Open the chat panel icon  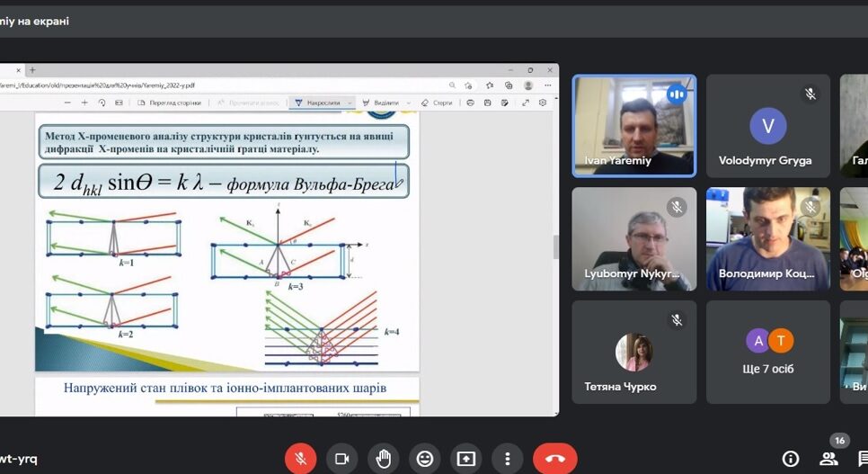[x=862, y=459]
